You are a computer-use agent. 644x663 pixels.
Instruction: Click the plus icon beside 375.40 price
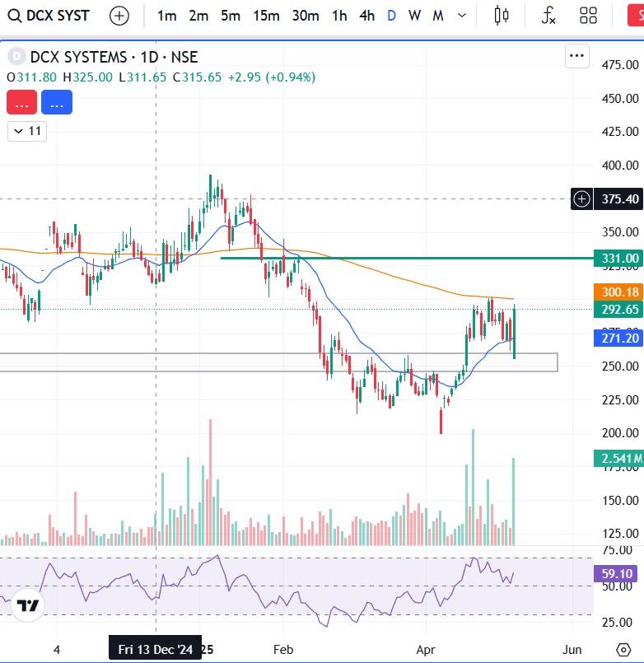582,198
